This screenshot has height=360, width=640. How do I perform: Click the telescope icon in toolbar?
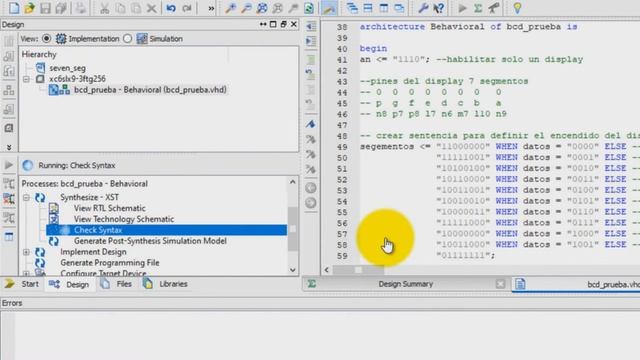click(x=494, y=8)
